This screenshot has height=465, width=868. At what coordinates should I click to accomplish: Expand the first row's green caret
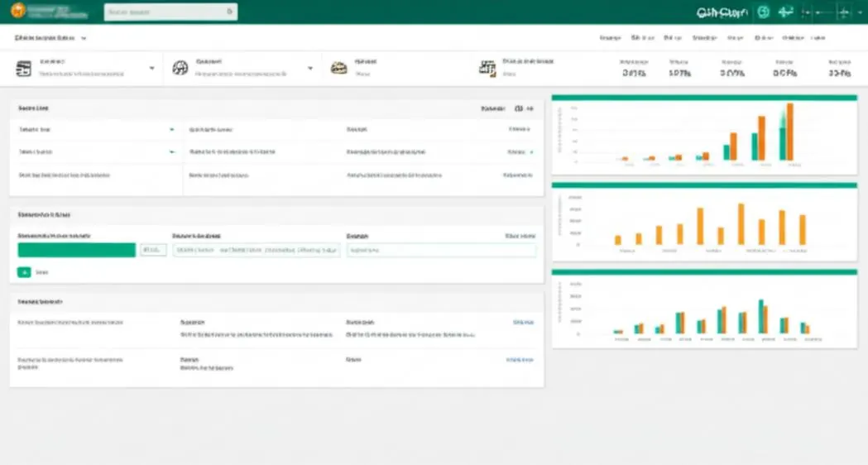171,130
